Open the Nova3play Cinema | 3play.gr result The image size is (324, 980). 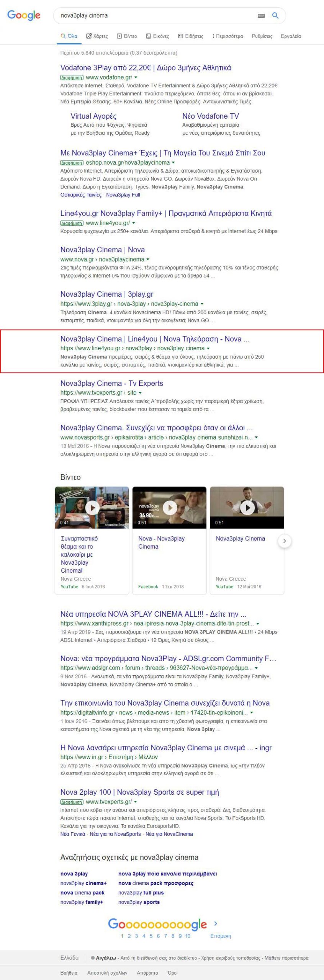pos(107,294)
